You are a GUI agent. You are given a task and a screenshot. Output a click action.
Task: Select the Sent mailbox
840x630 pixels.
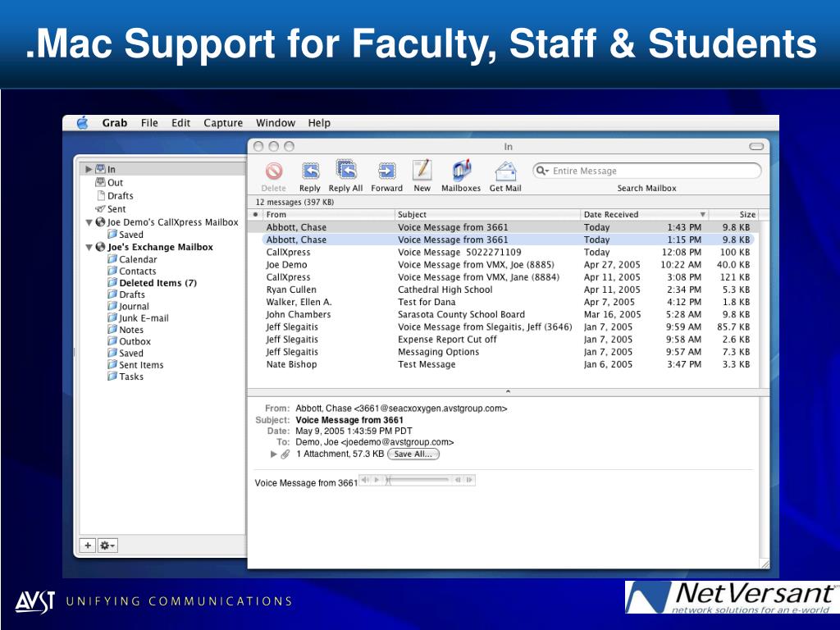116,209
